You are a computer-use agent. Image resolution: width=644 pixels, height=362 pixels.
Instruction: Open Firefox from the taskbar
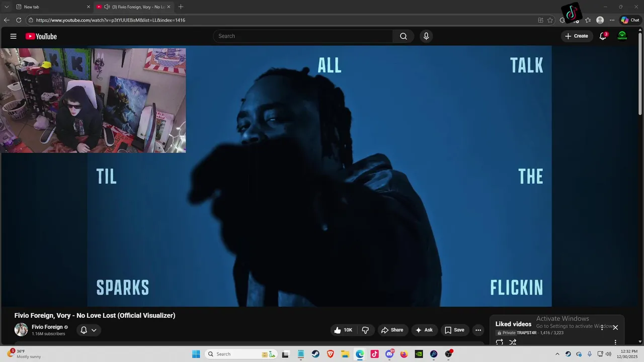pos(404,354)
